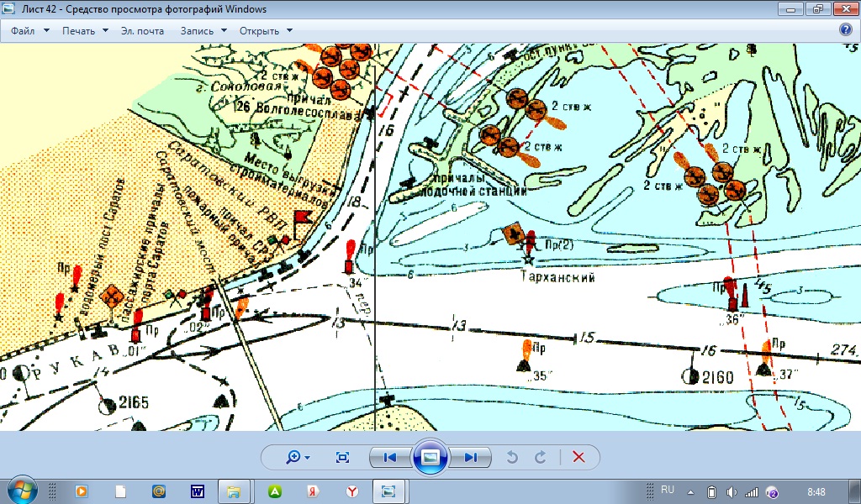Delete the photo with the red X
Viewport: 861px width, 504px height.
tap(578, 457)
